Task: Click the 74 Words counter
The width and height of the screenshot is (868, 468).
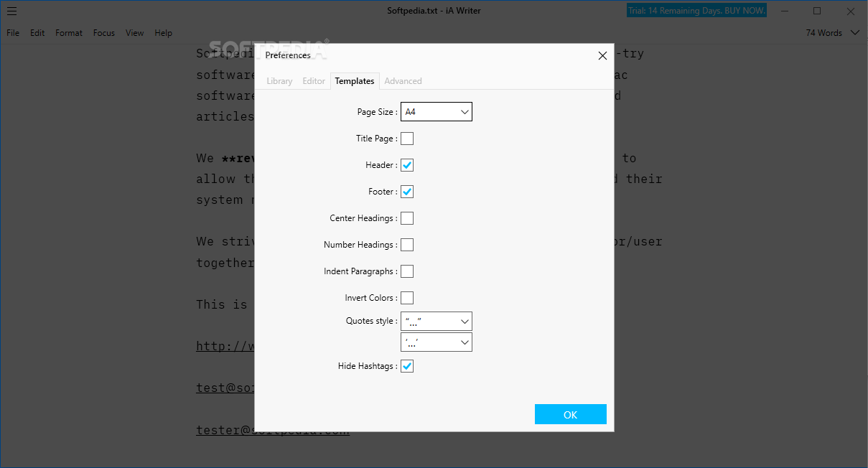Action: pos(823,33)
